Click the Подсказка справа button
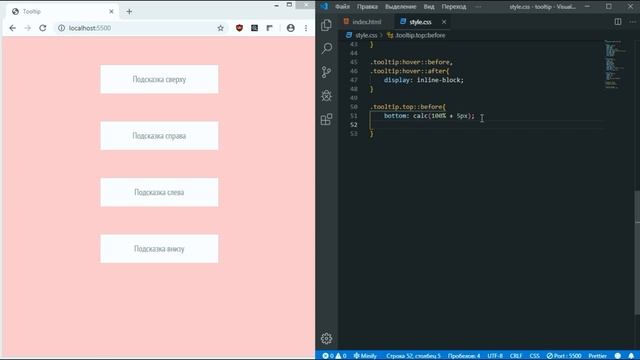This screenshot has height=360, width=640. point(159,136)
